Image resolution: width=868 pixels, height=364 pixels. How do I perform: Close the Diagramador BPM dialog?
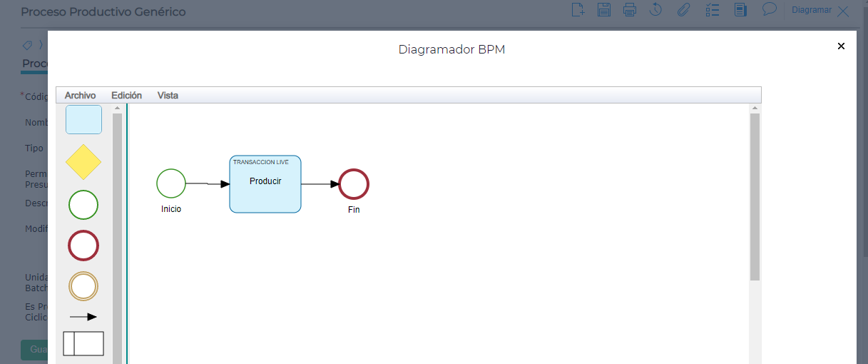[x=841, y=46]
